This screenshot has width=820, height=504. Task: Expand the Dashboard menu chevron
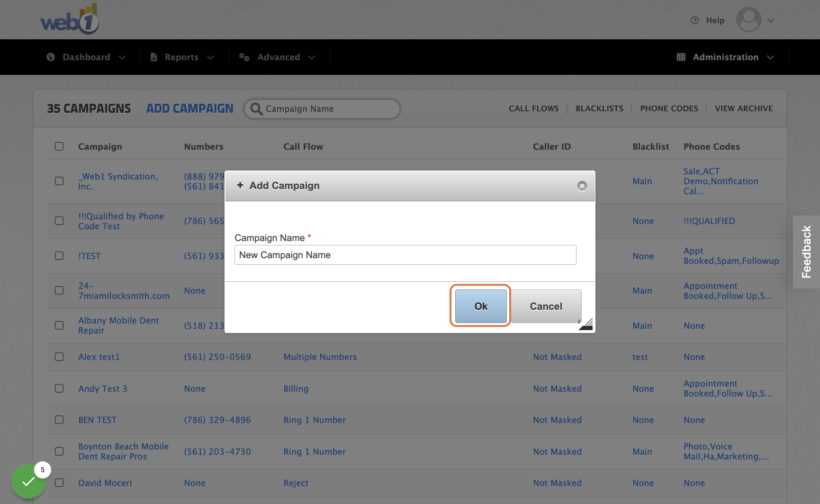pyautogui.click(x=122, y=57)
